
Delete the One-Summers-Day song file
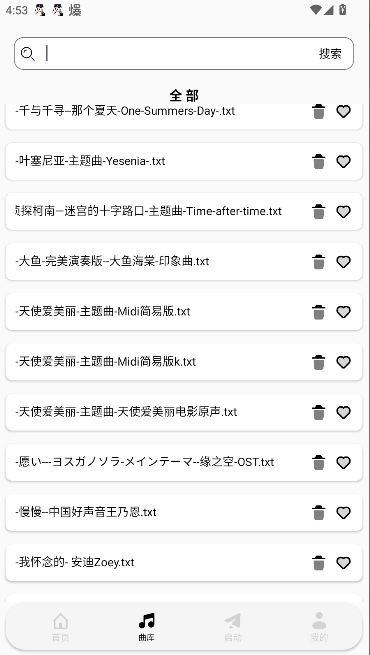(319, 112)
